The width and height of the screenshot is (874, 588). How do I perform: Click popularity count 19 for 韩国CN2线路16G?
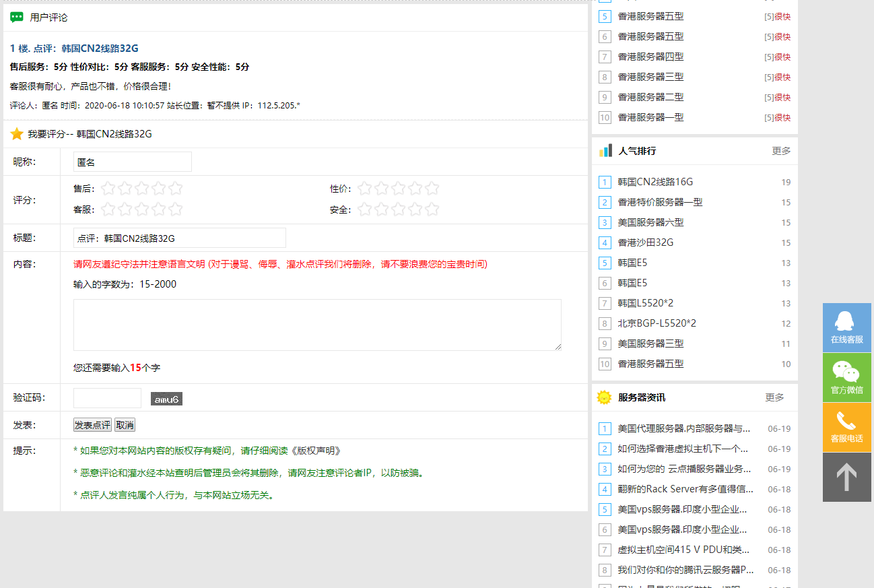pyautogui.click(x=786, y=183)
